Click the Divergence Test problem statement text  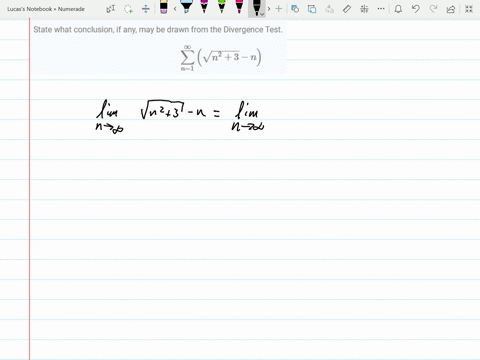[158, 30]
